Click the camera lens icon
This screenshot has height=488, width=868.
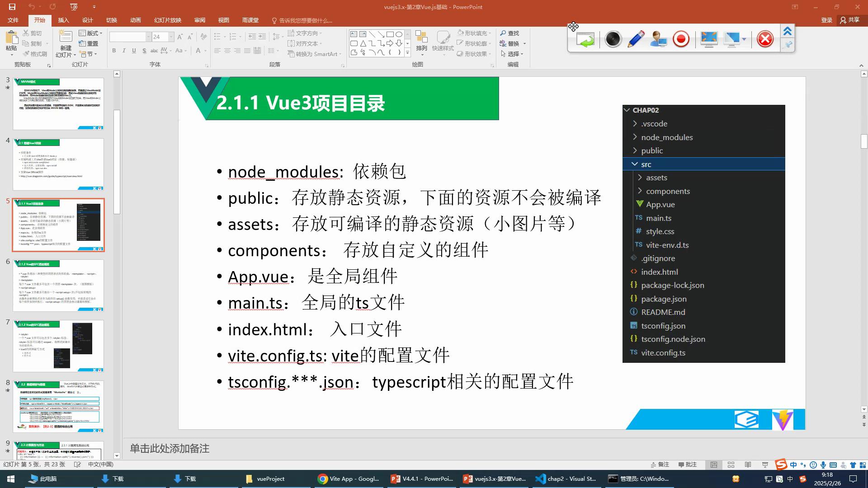(613, 39)
